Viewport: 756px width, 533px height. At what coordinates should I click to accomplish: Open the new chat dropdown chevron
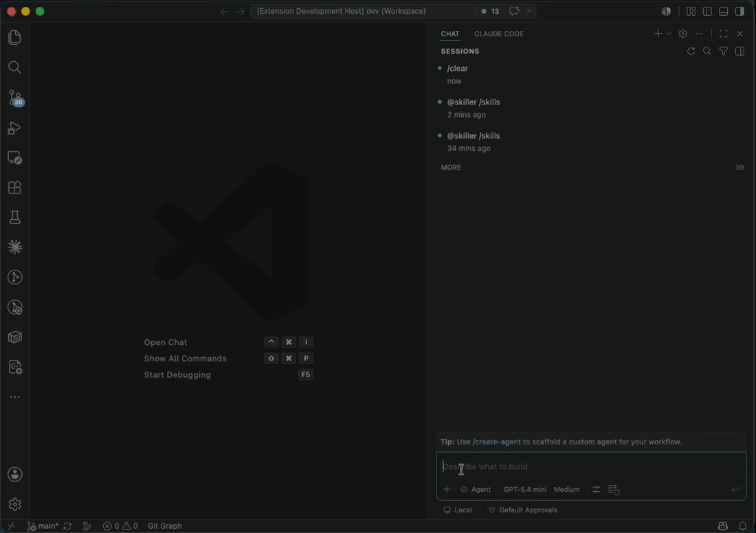tap(668, 34)
